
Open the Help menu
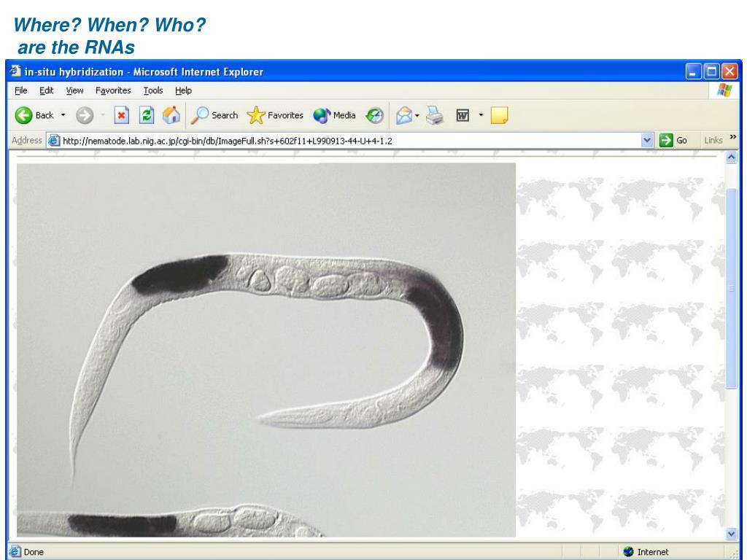pyautogui.click(x=183, y=90)
